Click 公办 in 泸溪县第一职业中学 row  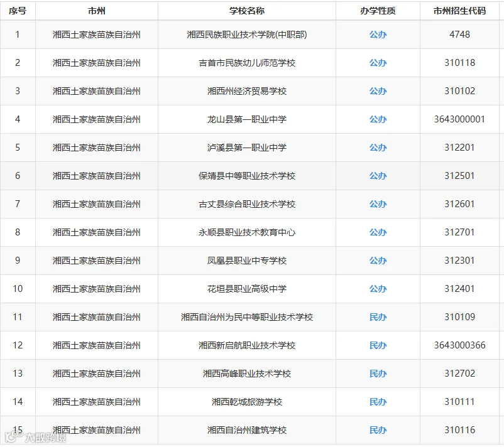pyautogui.click(x=378, y=148)
